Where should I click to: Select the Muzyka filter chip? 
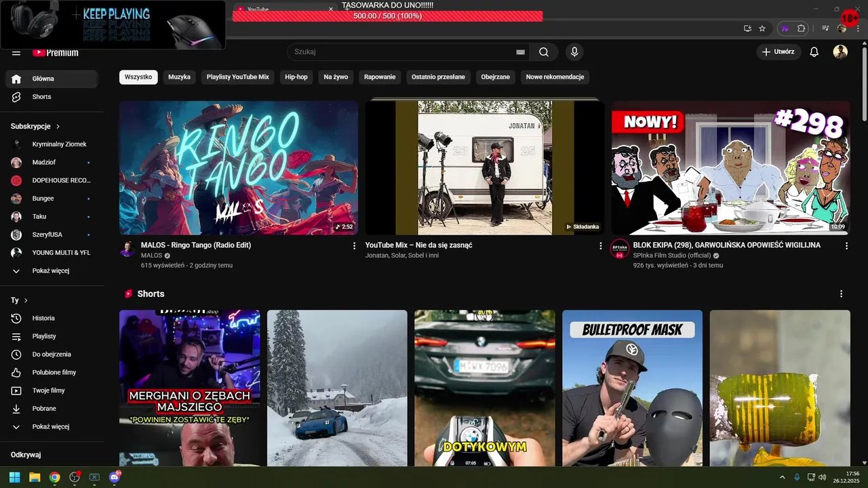pos(180,77)
